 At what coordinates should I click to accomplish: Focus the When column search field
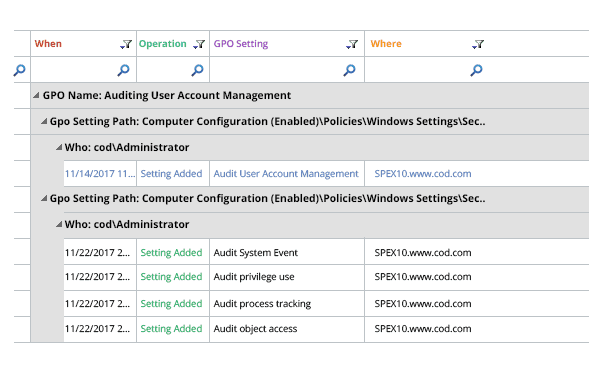84,69
